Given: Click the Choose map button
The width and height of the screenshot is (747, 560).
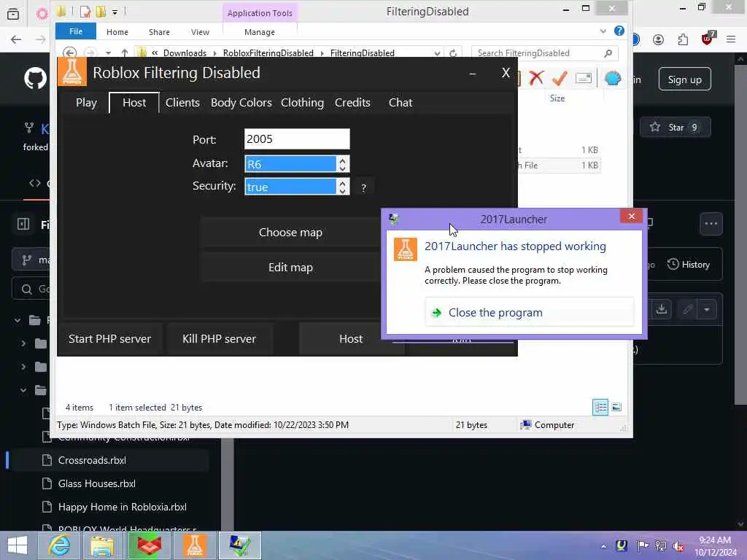Looking at the screenshot, I should 290,233.
